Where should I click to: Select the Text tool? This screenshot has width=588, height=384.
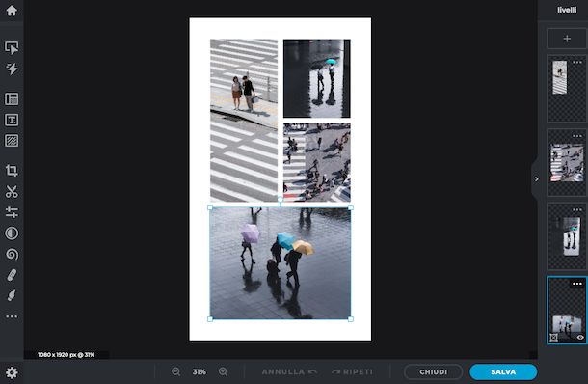tap(12, 120)
